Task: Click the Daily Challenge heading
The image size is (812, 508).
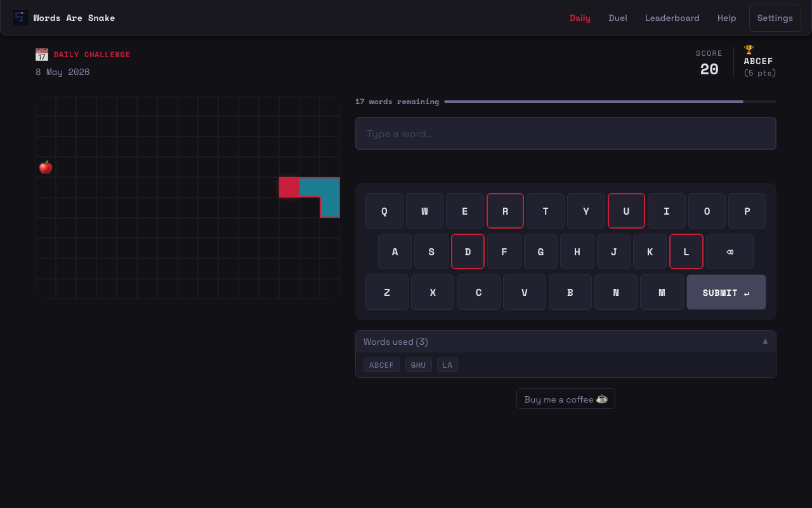Action: pyautogui.click(x=92, y=55)
